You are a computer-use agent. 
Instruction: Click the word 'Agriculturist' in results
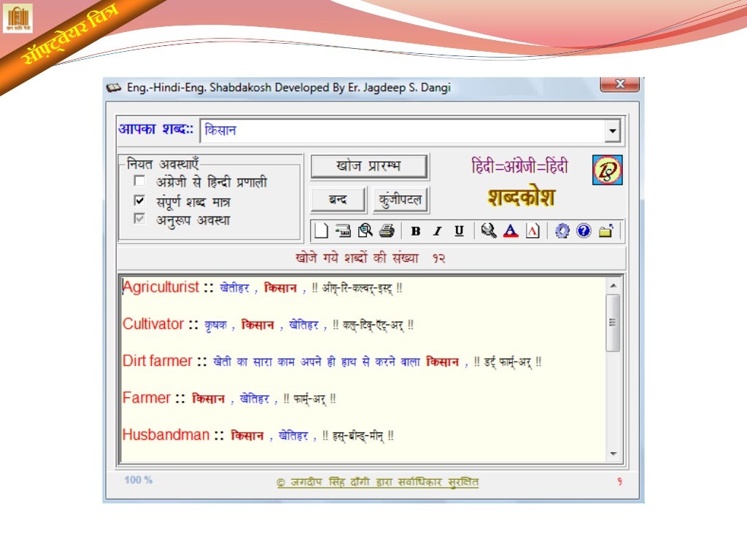coord(161,287)
